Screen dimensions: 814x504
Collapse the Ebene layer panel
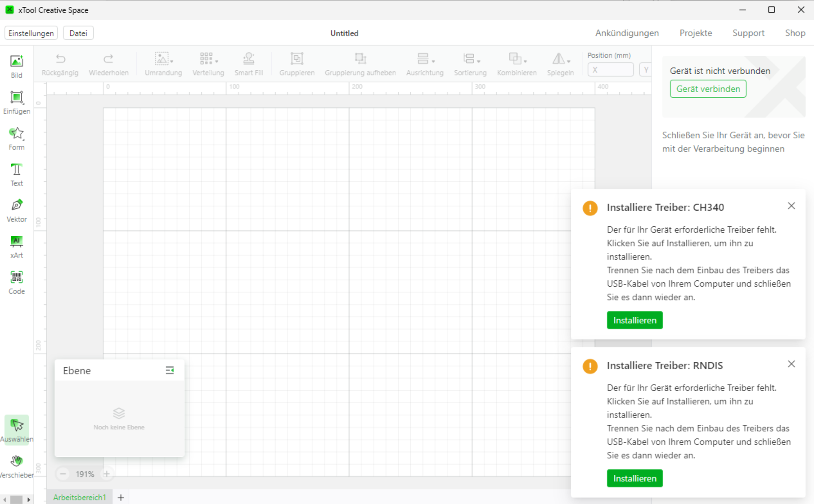coord(170,370)
